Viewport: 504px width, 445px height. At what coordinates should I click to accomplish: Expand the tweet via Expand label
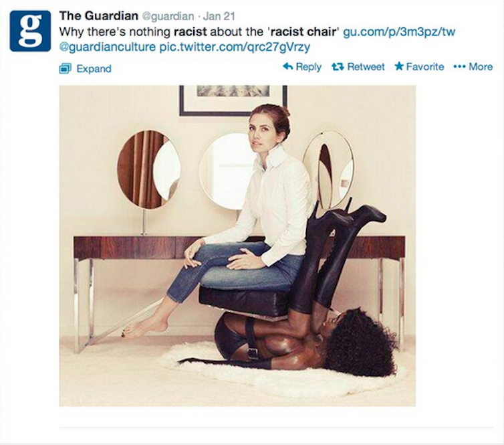pos(94,68)
